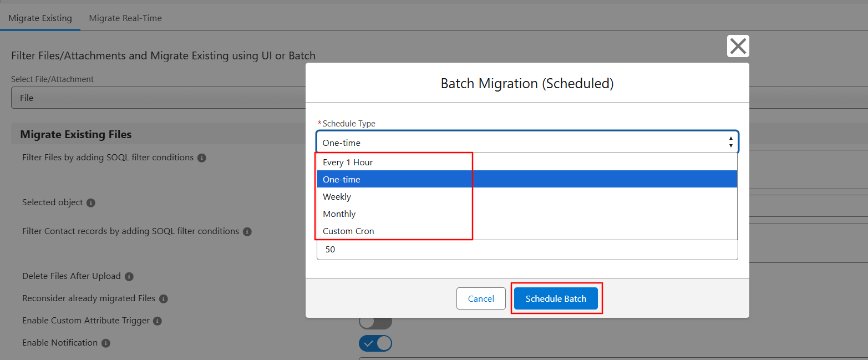The height and width of the screenshot is (360, 868).
Task: Open the Select File/Attachment combo box
Action: click(158, 98)
